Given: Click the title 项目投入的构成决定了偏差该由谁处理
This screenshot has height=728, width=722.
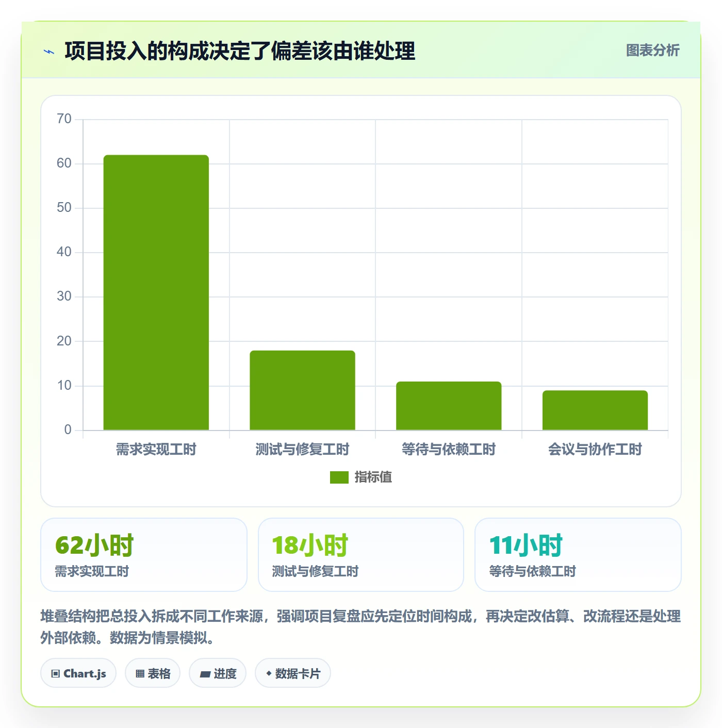Looking at the screenshot, I should coord(240,51).
